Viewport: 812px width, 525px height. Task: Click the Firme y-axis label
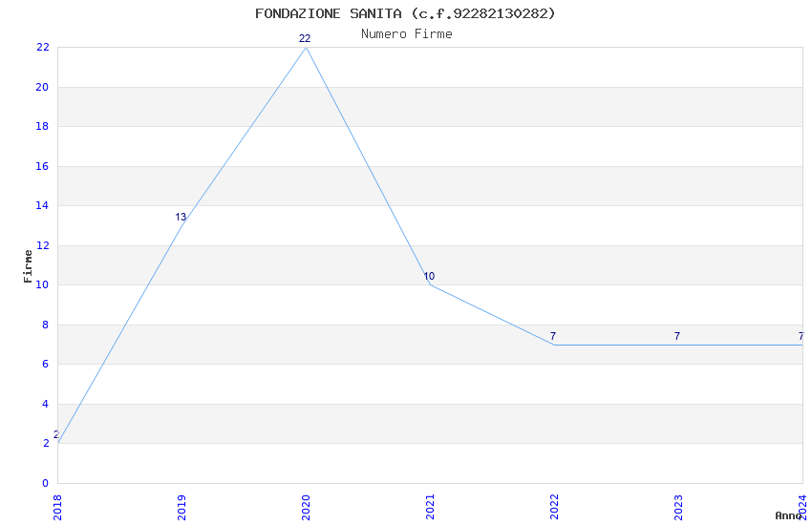[x=28, y=266]
